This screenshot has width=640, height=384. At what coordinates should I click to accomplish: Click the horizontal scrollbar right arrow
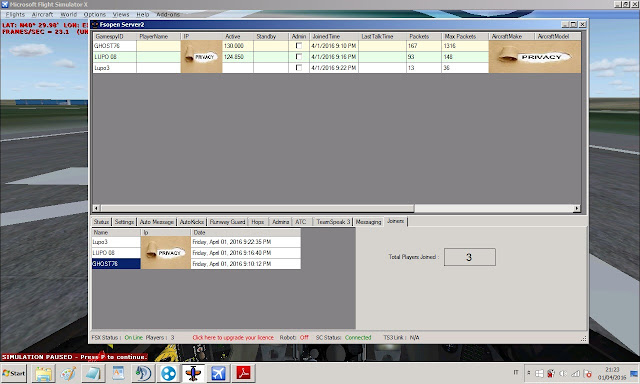coord(577,209)
